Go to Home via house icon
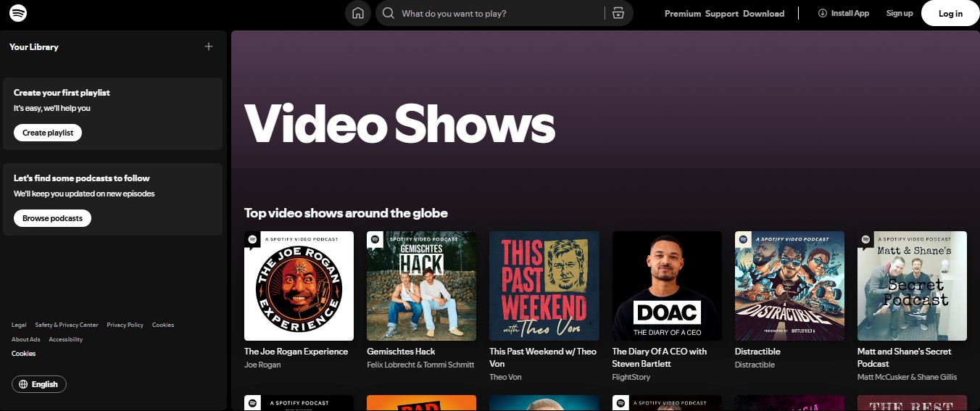The image size is (980, 411). click(358, 13)
